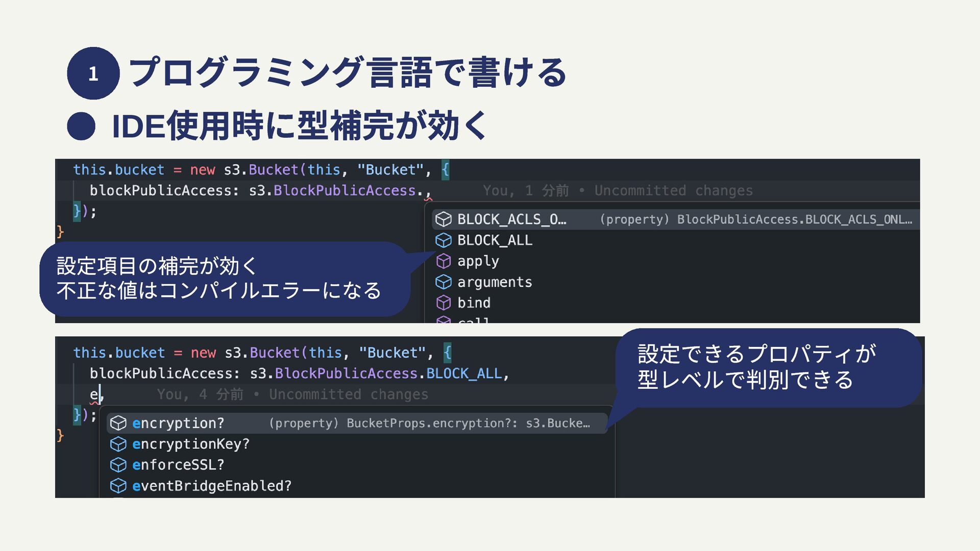Screen dimensions: 980x551
Task: Click the apply method purple cube icon
Action: [443, 261]
